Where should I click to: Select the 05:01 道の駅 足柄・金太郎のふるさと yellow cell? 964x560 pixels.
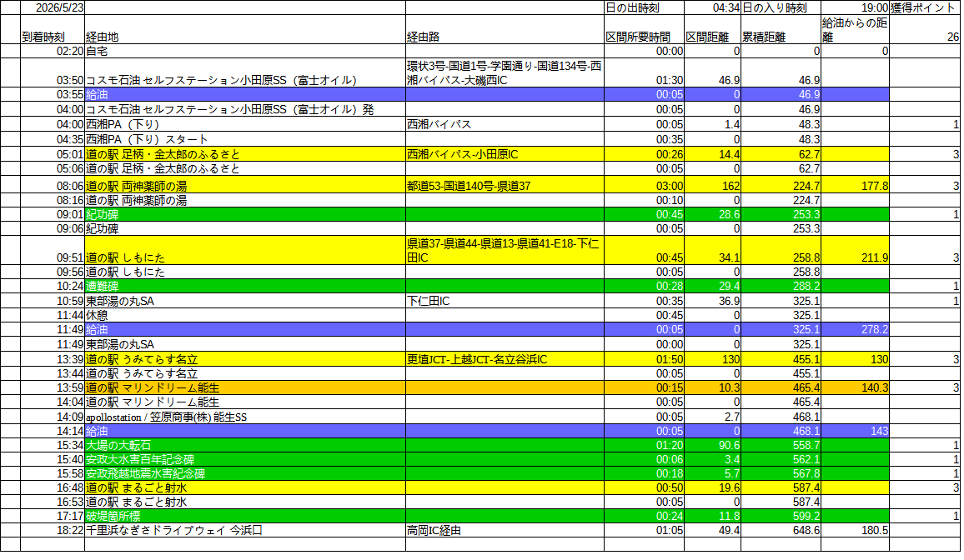[x=244, y=154]
